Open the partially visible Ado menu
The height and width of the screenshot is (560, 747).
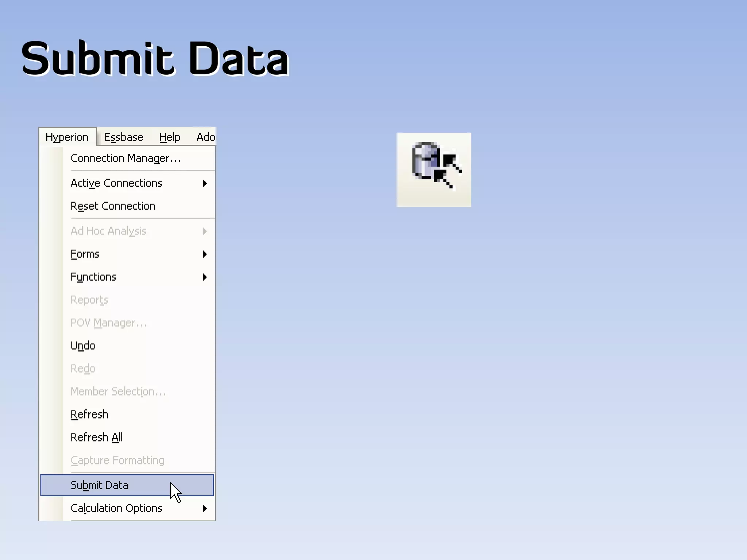coord(206,137)
